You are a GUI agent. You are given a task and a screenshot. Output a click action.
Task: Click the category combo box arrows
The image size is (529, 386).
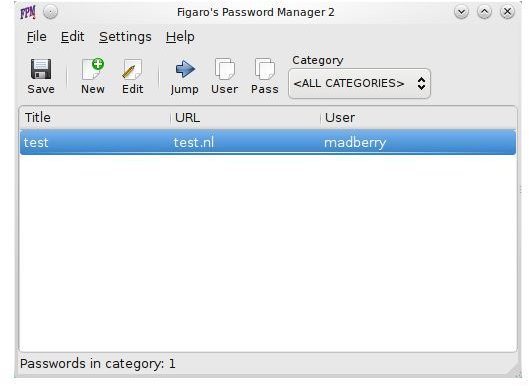(421, 83)
